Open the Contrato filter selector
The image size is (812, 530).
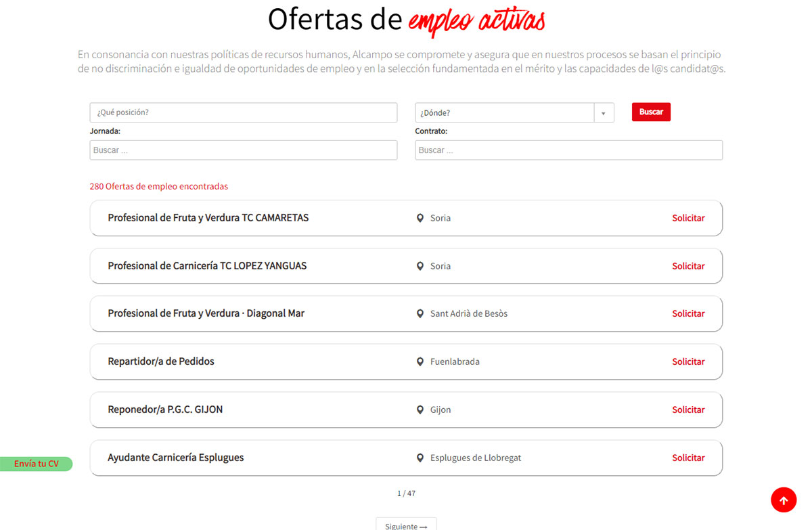point(568,150)
